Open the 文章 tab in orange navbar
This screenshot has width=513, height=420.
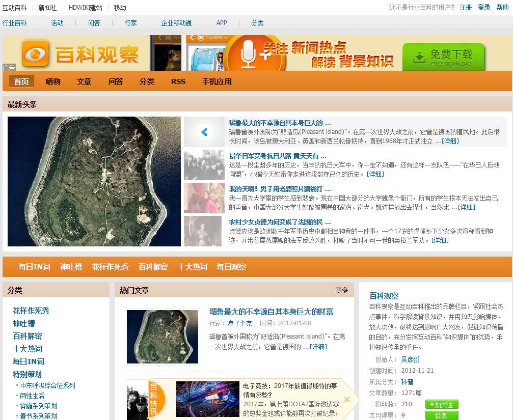(84, 81)
